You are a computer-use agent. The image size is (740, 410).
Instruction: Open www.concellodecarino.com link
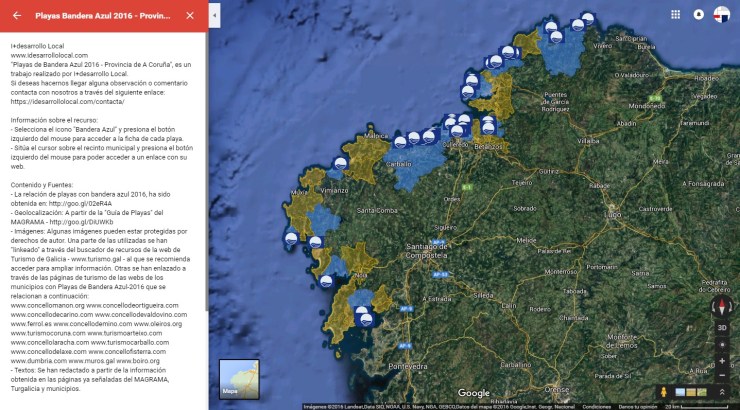(x=51, y=315)
